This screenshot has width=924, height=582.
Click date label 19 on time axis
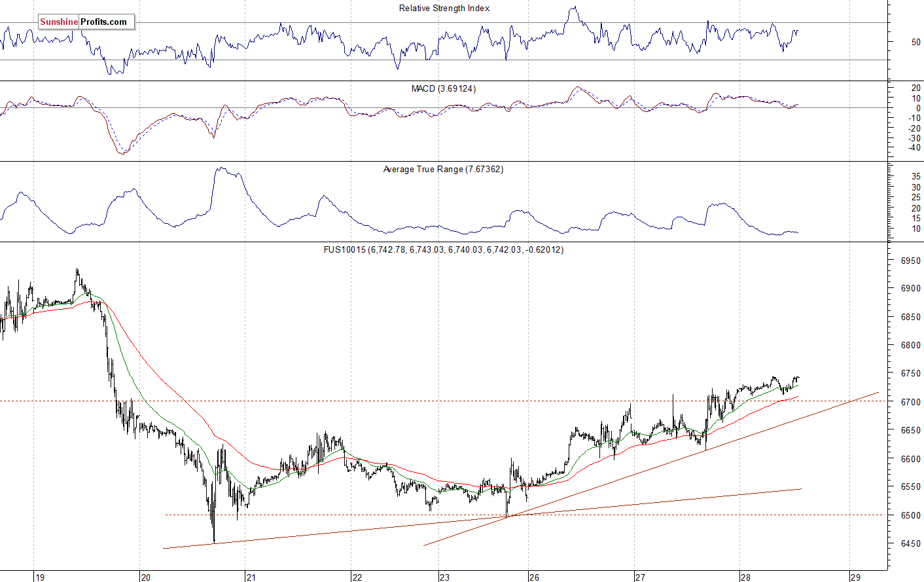tap(40, 577)
